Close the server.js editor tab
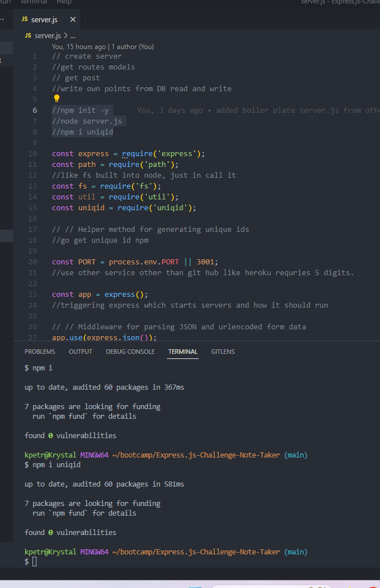 tap(73, 19)
